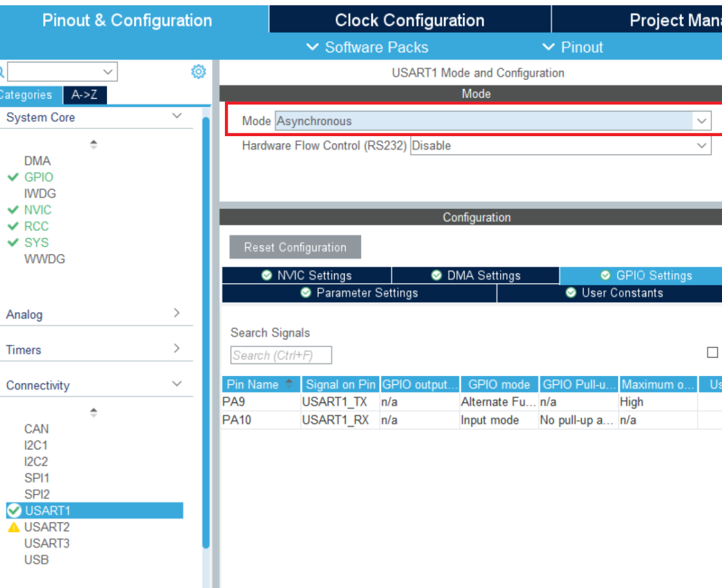Click the green status icon on Parameter Settings tab

point(306,293)
